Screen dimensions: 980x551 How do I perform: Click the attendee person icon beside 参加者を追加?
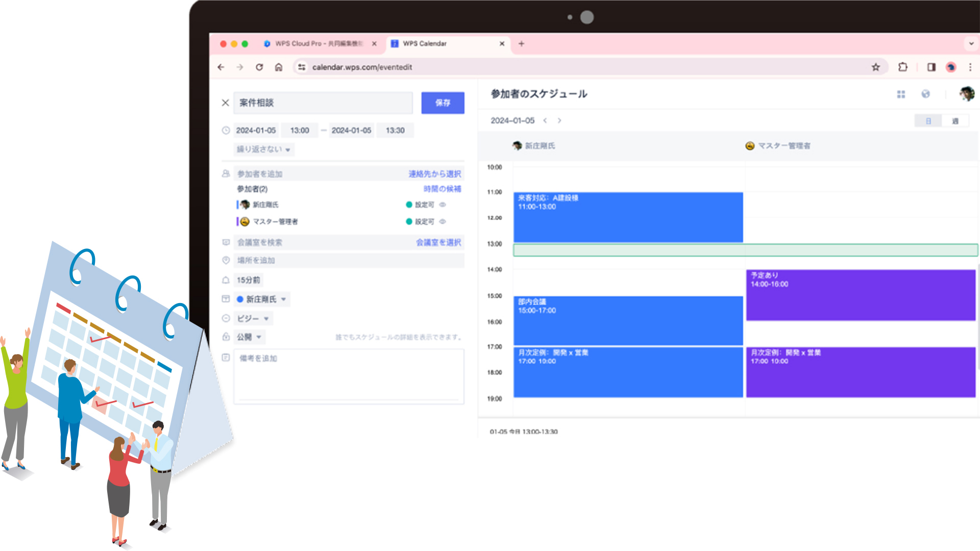pyautogui.click(x=225, y=173)
